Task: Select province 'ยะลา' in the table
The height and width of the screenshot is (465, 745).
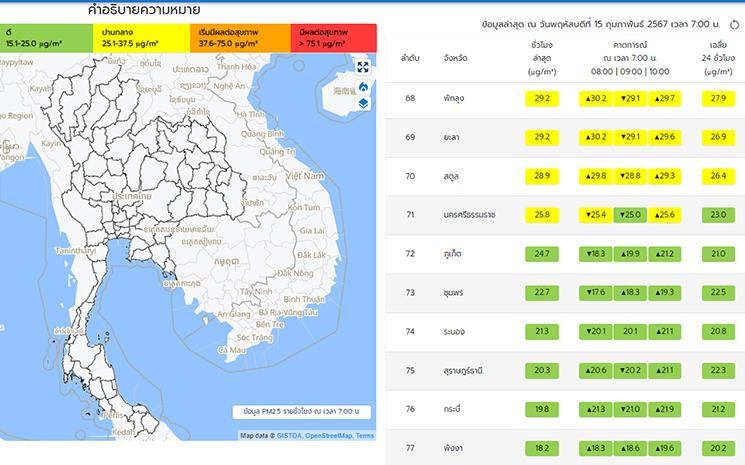Action: 451,138
